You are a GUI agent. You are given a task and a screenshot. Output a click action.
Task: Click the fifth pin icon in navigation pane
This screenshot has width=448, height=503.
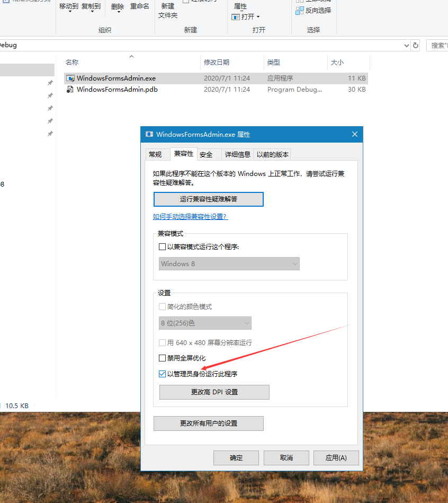click(50, 134)
